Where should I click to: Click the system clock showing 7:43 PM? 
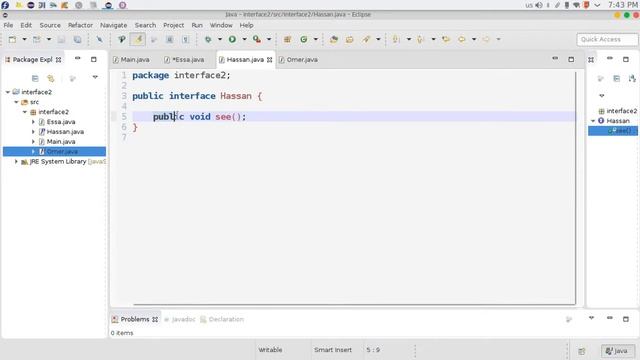[622, 5]
